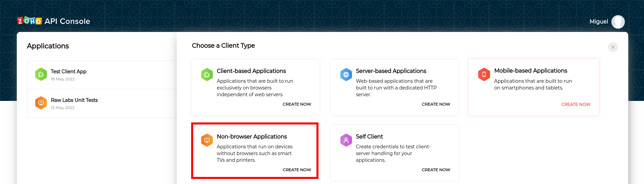This screenshot has width=644, height=184.
Task: Create a Non-browser Application now
Action: [297, 170]
